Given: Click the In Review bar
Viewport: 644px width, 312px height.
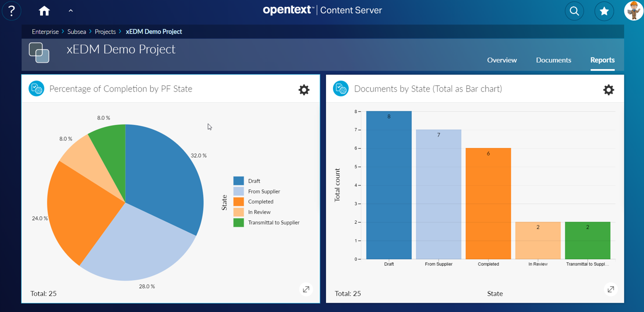Looking at the screenshot, I should pos(538,241).
